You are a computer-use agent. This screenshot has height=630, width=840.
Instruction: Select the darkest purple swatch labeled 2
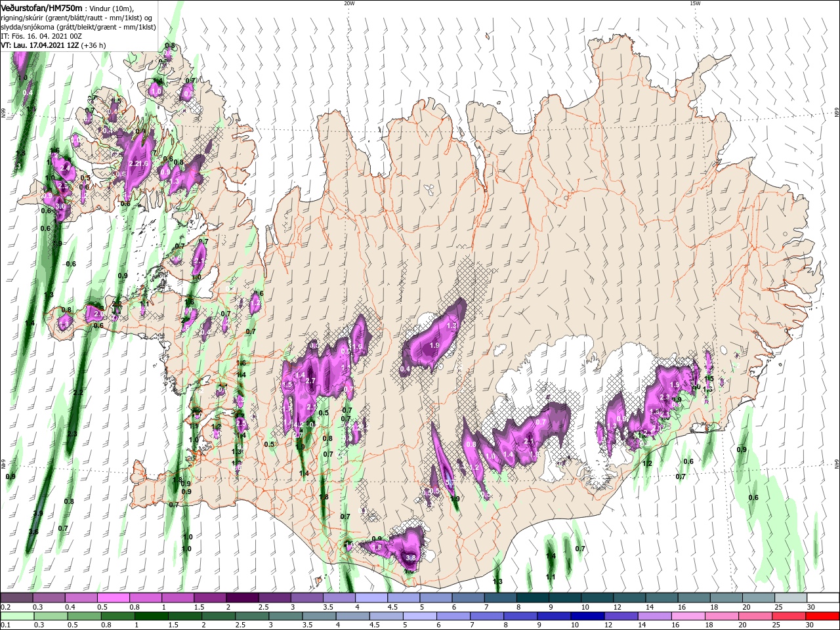click(x=242, y=598)
